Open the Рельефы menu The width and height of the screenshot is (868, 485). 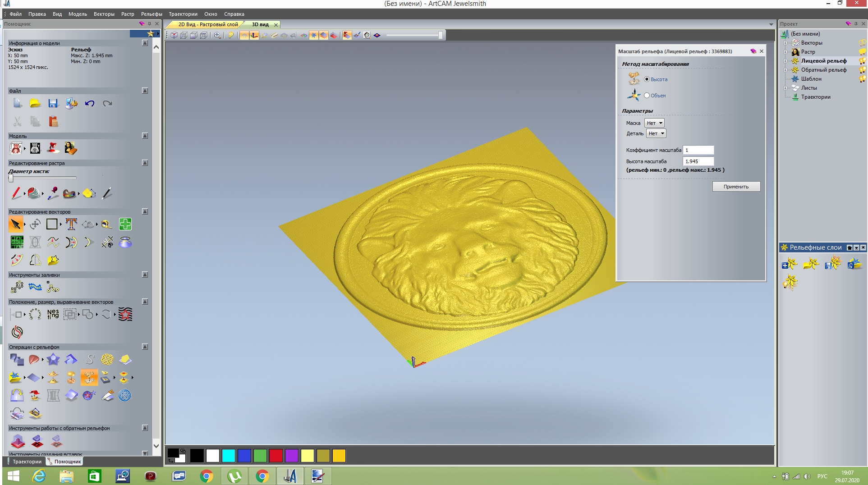coord(152,14)
